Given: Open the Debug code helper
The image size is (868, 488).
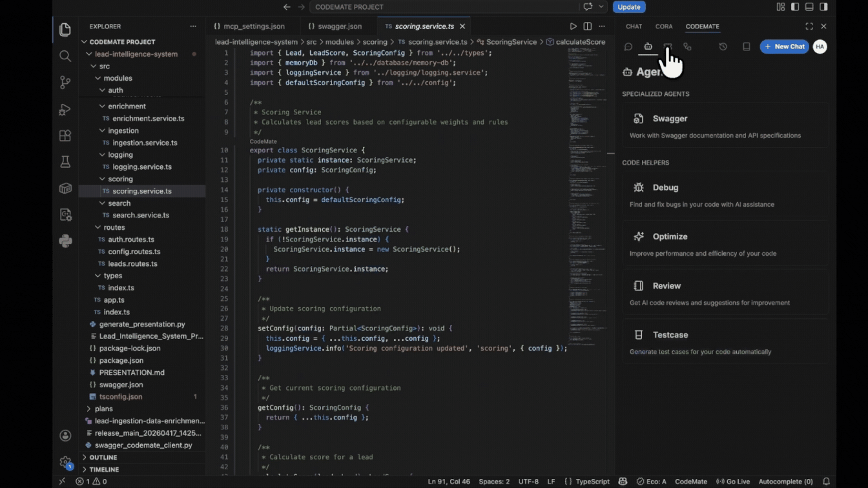Looking at the screenshot, I should coord(725,196).
